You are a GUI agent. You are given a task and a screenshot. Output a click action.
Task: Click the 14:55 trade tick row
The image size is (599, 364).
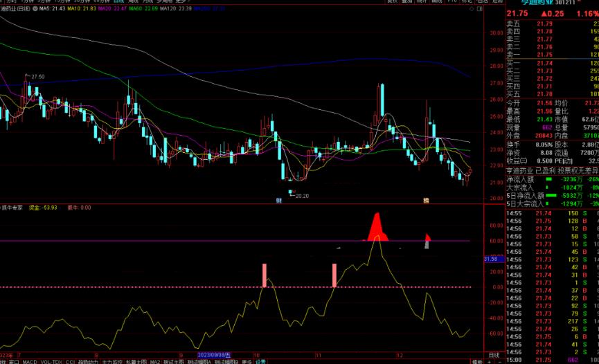click(x=553, y=213)
